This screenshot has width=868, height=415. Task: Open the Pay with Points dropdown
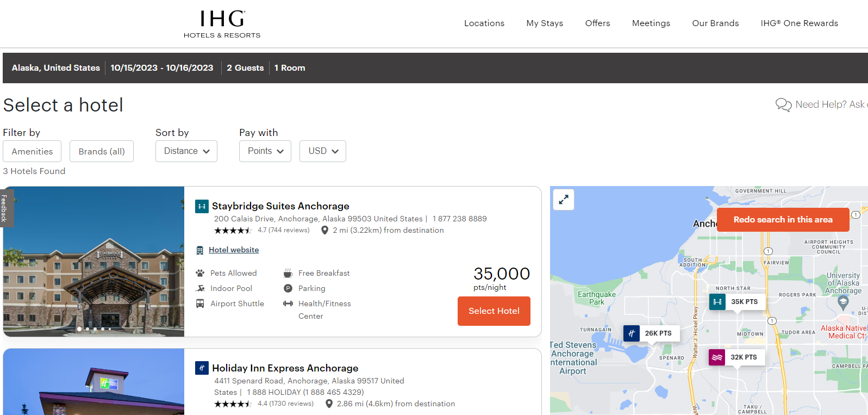point(265,151)
